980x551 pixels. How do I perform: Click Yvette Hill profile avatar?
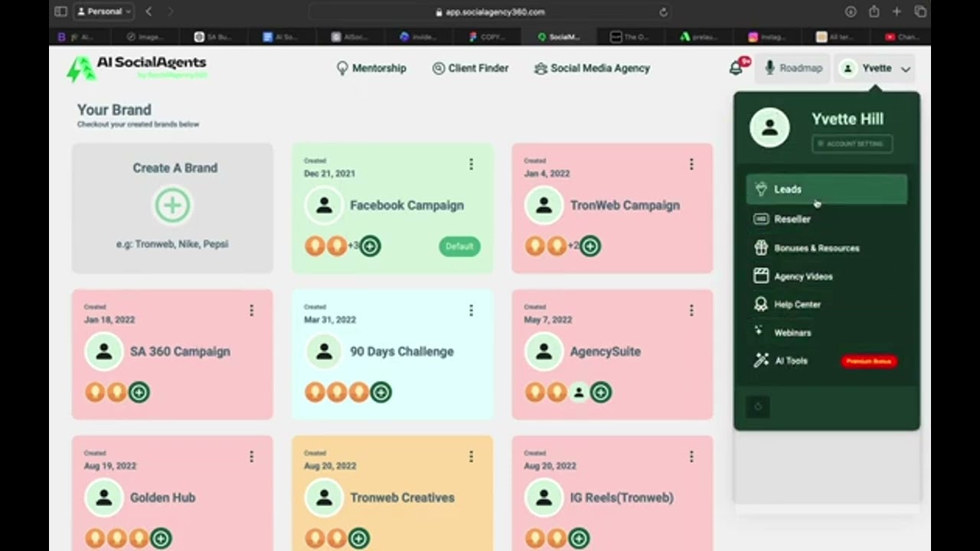(x=769, y=127)
